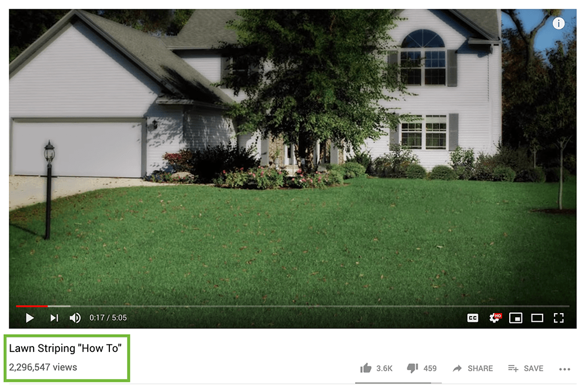The image size is (588, 389).
Task: Click the 3.6K like count
Action: pyautogui.click(x=385, y=368)
